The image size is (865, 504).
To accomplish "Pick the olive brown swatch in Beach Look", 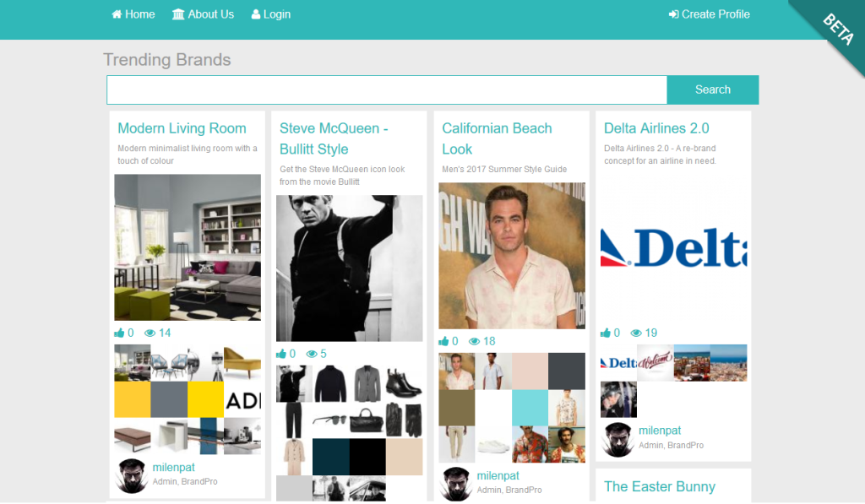I will [457, 408].
